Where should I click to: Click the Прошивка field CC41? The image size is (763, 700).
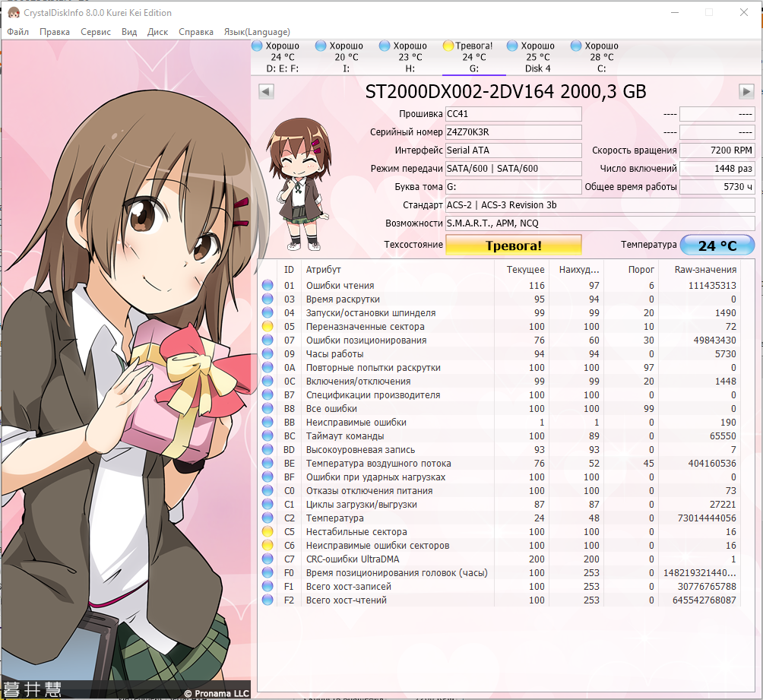point(514,114)
